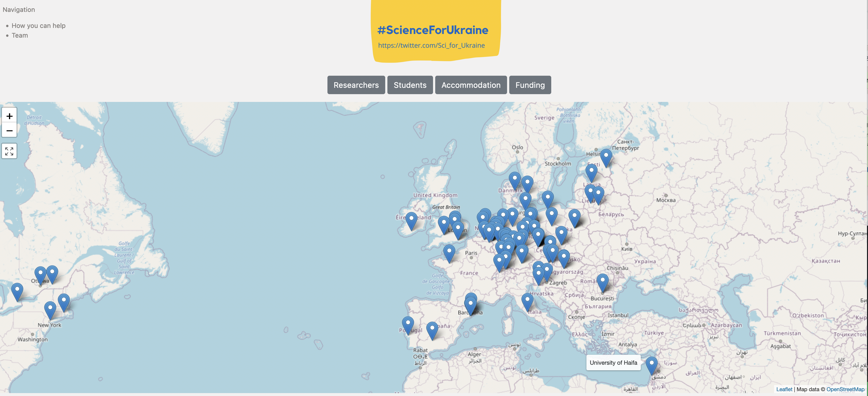Switch to the Students tab

point(410,85)
